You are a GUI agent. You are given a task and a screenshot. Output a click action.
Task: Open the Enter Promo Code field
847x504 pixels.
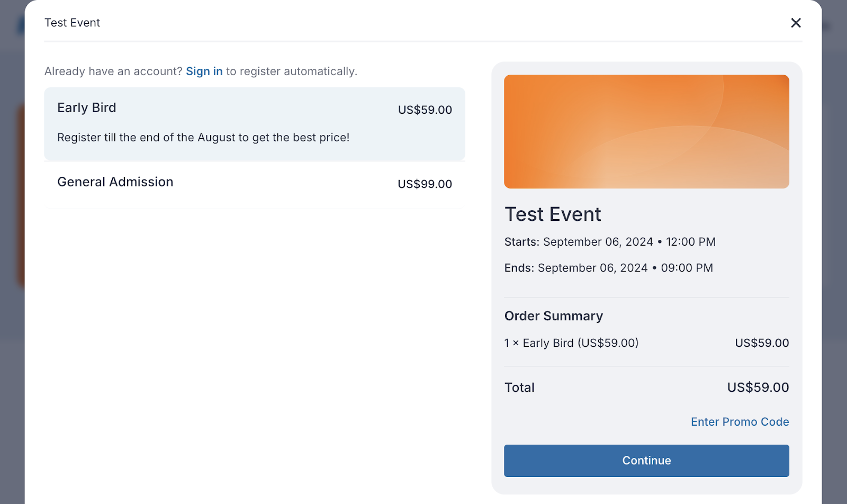(x=740, y=421)
